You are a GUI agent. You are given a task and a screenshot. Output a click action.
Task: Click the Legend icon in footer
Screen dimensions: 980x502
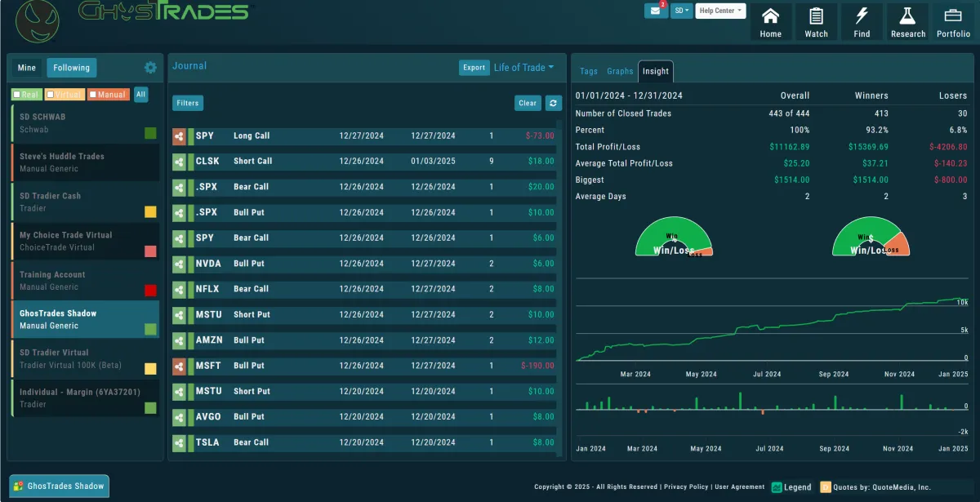tap(777, 487)
